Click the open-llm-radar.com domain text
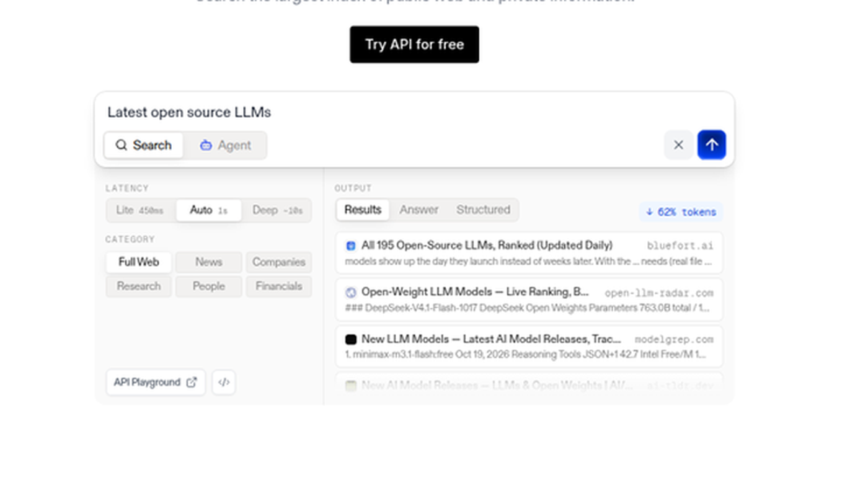This screenshot has width=868, height=488. click(659, 293)
